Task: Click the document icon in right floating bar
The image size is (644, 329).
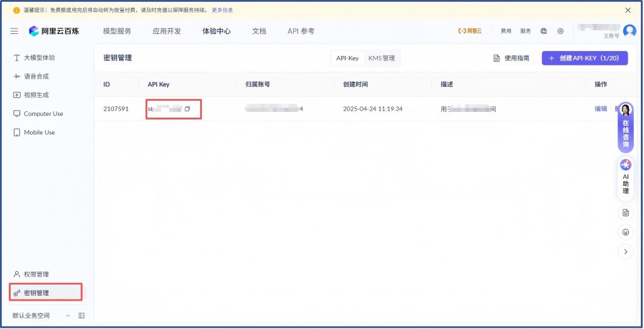Action: (x=625, y=213)
